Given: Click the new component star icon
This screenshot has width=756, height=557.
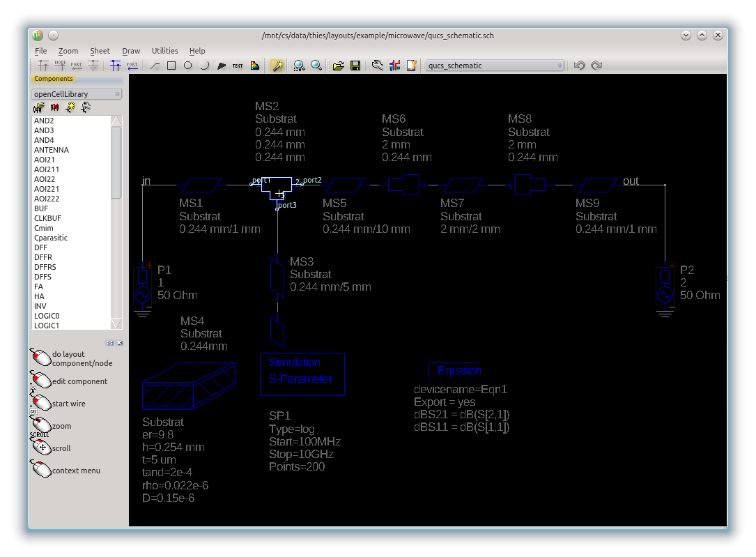Looking at the screenshot, I should pyautogui.click(x=70, y=107).
